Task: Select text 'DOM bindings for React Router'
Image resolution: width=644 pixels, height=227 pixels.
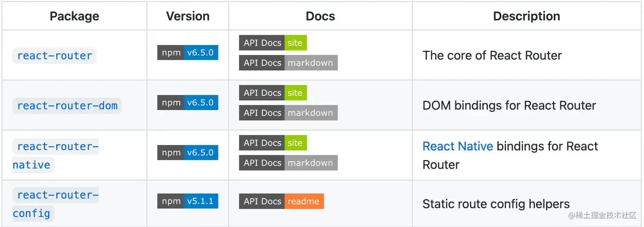Action: [509, 105]
